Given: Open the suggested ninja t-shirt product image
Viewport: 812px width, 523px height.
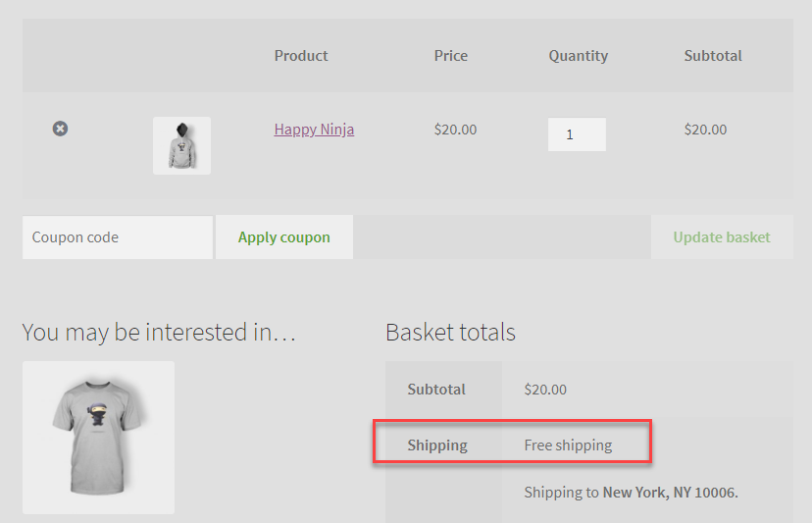Looking at the screenshot, I should coord(98,438).
